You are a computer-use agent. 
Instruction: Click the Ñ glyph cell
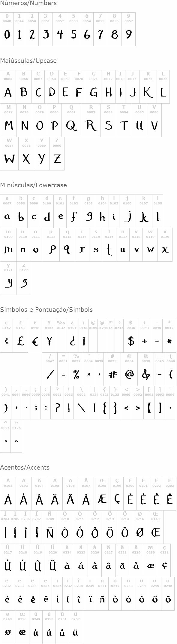[x=50, y=533]
